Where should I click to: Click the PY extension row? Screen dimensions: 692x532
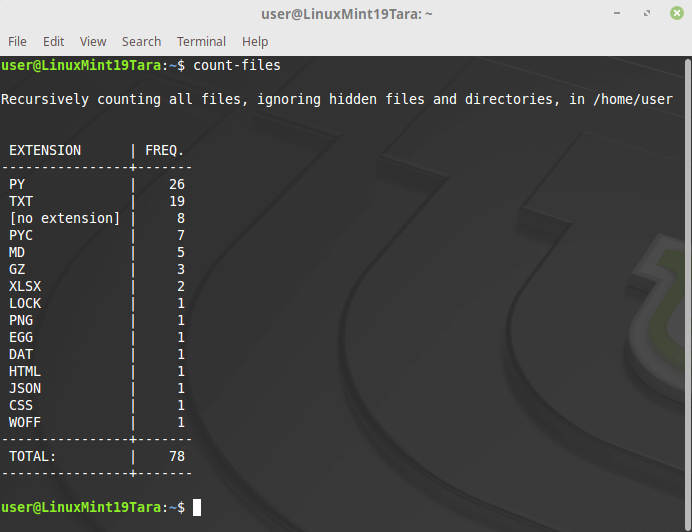(x=17, y=184)
